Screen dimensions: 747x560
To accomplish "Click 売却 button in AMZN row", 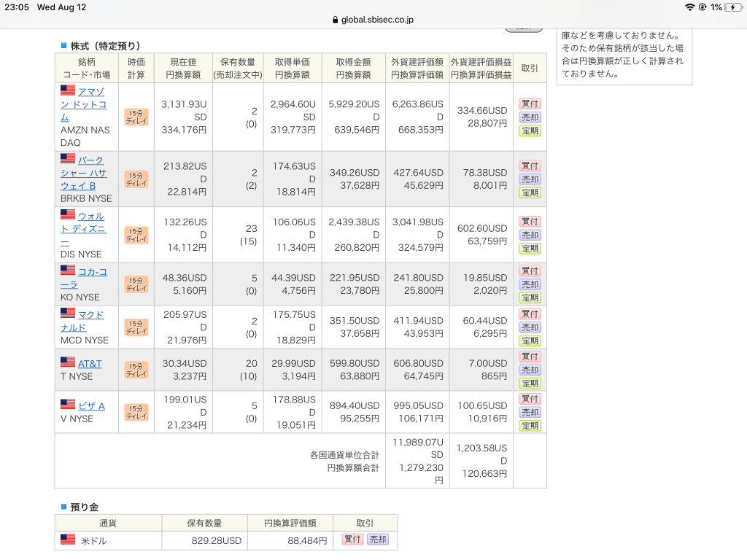I will 530,117.
